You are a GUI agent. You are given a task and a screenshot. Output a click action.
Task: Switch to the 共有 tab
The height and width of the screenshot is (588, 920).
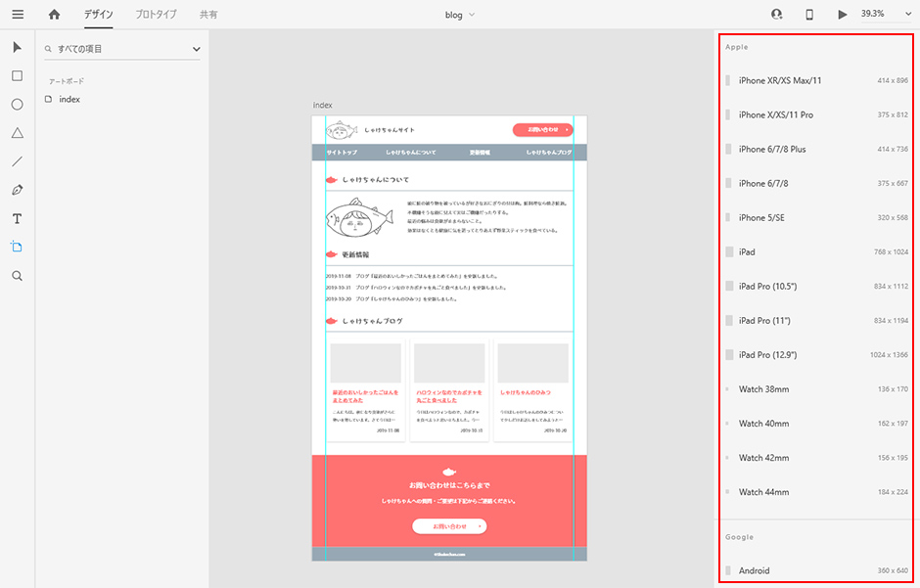[x=208, y=15]
